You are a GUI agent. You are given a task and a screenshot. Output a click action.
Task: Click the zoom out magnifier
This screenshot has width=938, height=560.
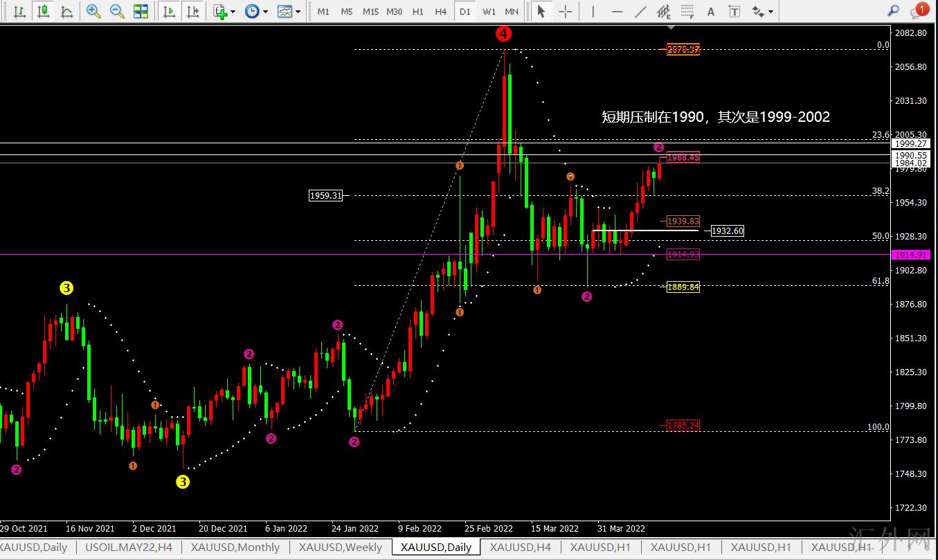point(117,11)
